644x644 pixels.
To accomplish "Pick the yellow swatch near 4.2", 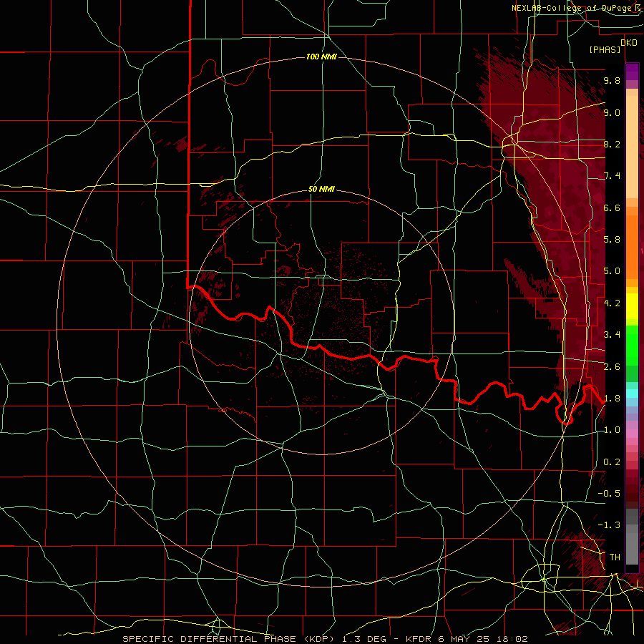I will point(632,306).
